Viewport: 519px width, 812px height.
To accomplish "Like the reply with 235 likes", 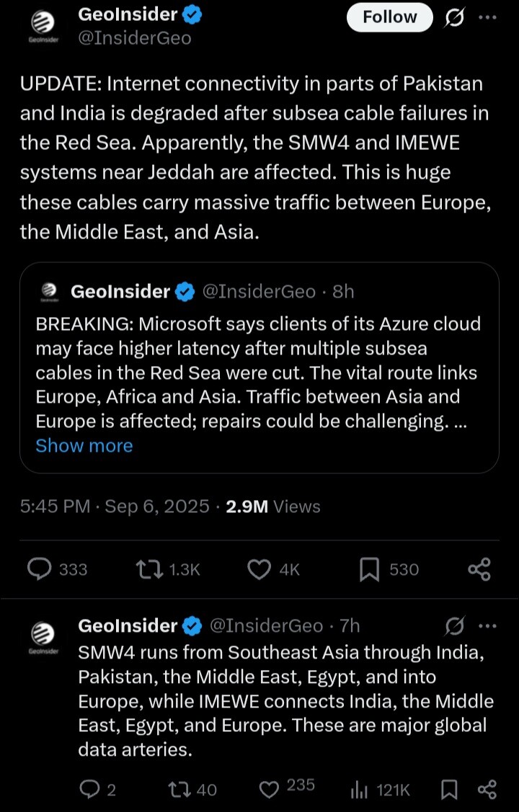I will coord(269,789).
